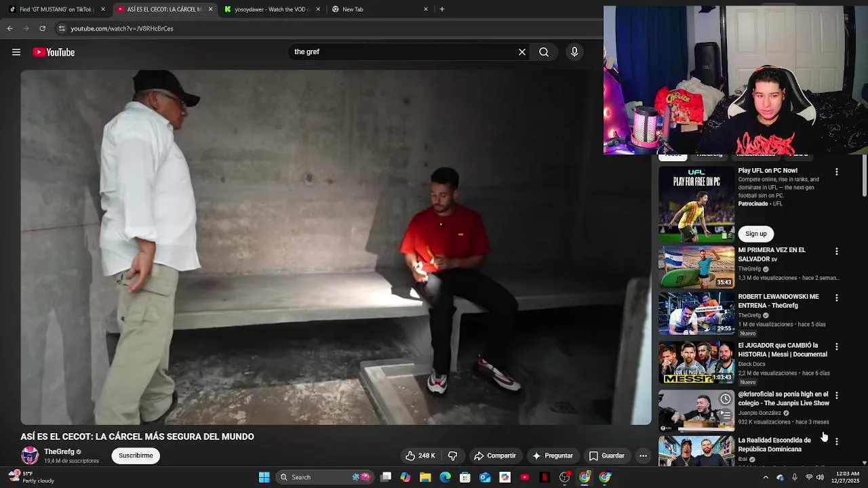Viewport: 868px width, 488px height.
Task: Click the Compartir share button
Action: click(x=494, y=455)
